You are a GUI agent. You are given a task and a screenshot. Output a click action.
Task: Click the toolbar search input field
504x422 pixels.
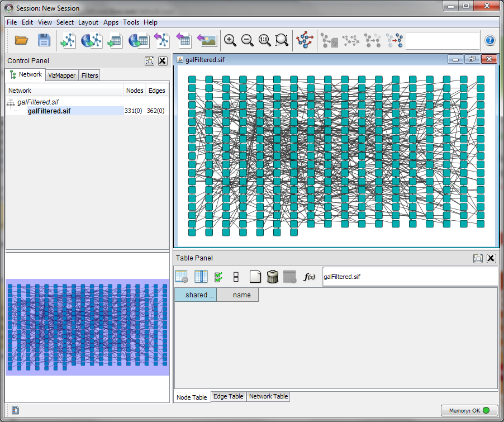tap(442, 40)
